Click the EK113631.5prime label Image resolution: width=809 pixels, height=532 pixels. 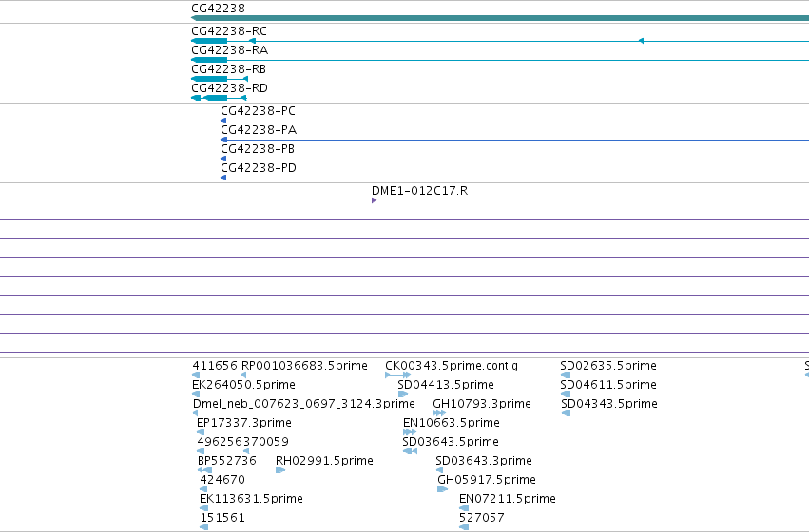click(251, 499)
